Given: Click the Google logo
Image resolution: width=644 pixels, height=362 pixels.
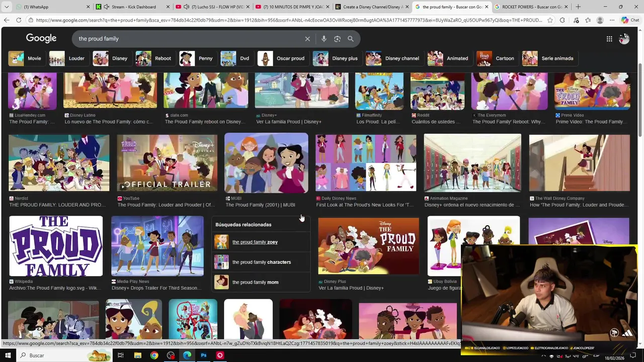Looking at the screenshot, I should pos(41,39).
